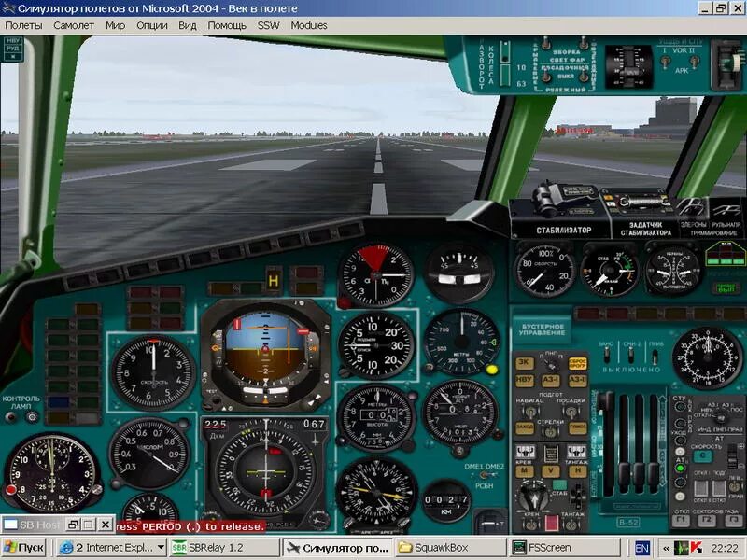Click the H annunciator light on glareshield
Image resolution: width=747 pixels, height=560 pixels.
tap(274, 280)
